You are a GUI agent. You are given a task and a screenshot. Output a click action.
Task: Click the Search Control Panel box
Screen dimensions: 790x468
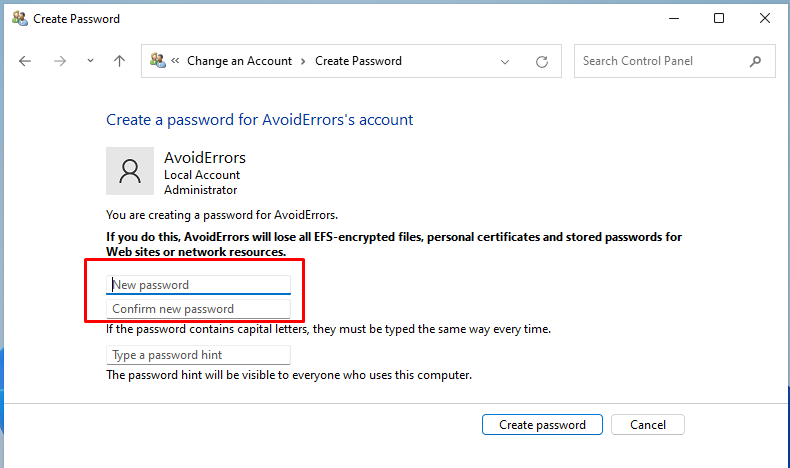pyautogui.click(x=663, y=61)
